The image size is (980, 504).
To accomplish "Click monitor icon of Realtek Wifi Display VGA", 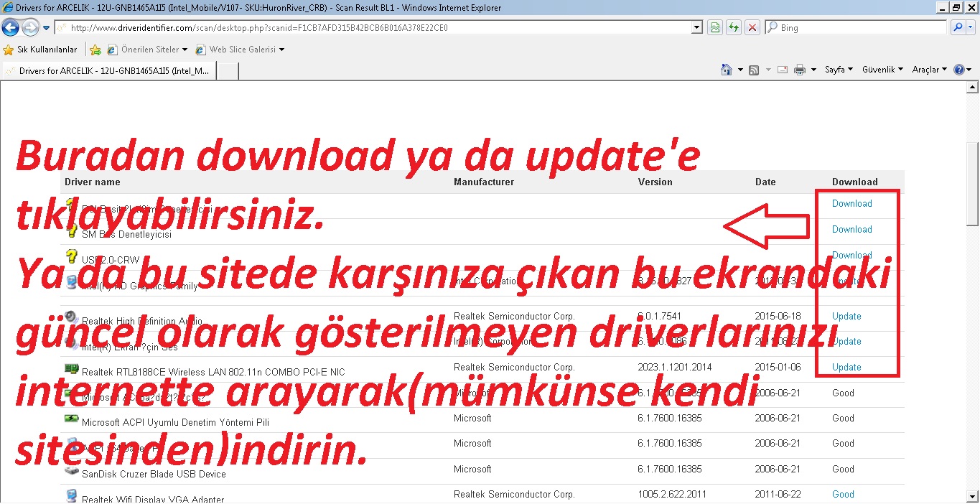I will [71, 496].
